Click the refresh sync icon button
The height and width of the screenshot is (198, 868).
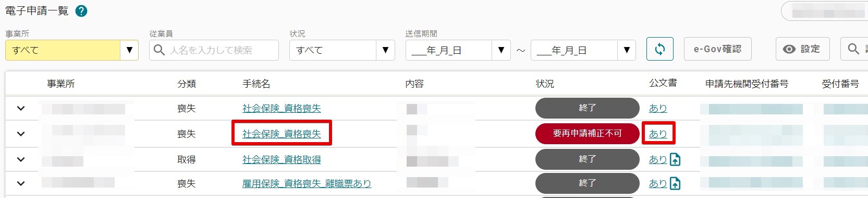[659, 50]
